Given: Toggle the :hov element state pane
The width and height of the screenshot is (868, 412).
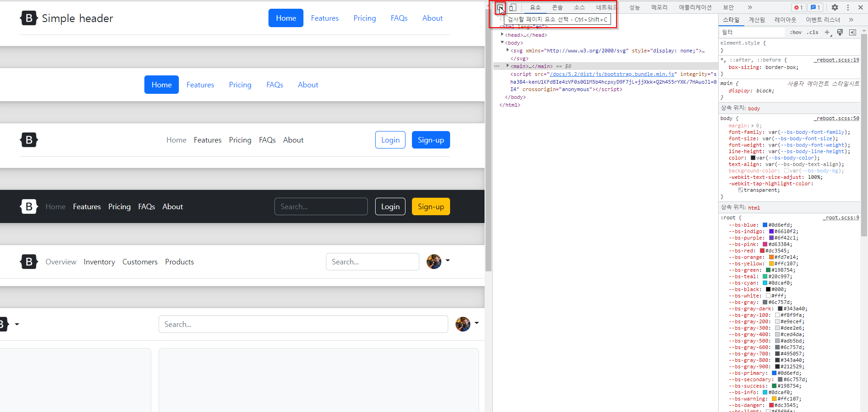Looking at the screenshot, I should pos(796,32).
